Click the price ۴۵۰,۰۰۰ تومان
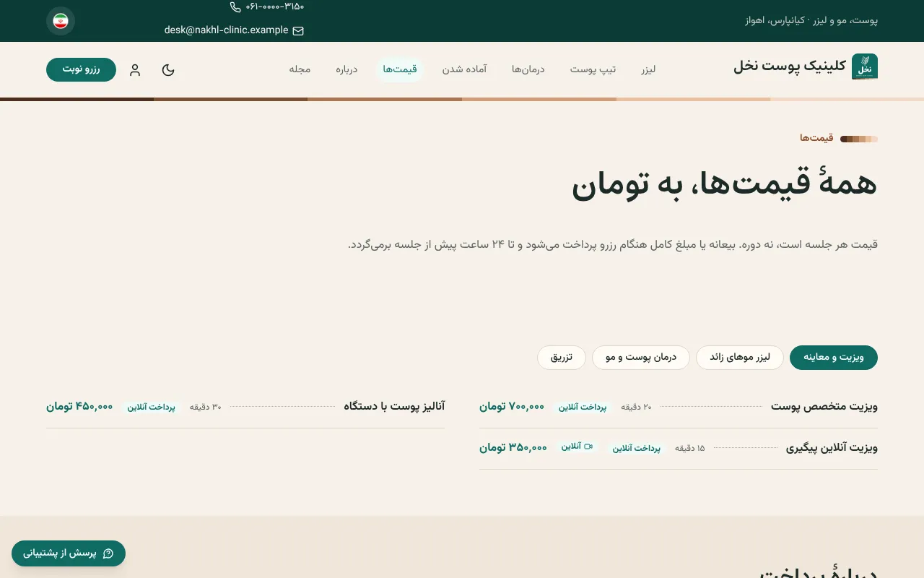The height and width of the screenshot is (578, 924). (x=79, y=407)
